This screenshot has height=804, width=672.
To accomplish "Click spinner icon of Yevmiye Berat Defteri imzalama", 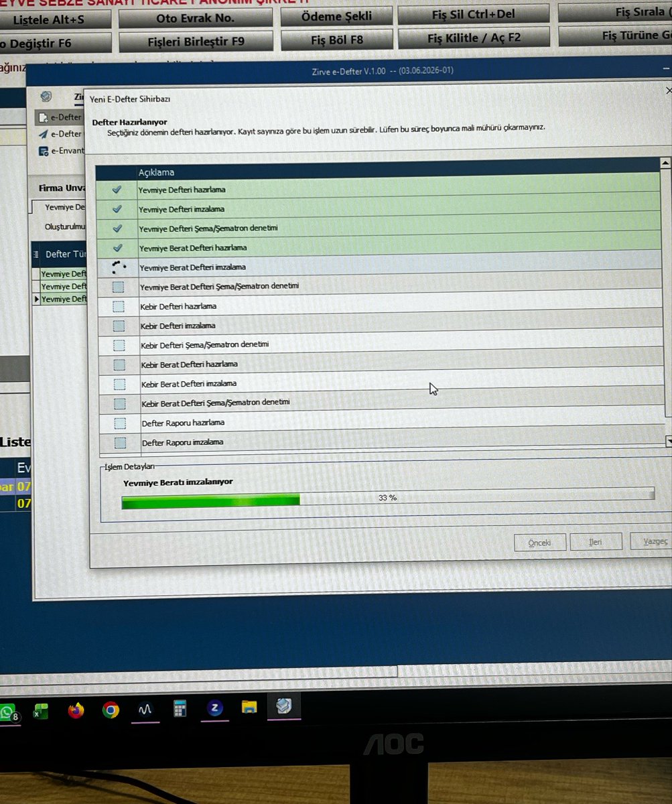I will coord(119,267).
